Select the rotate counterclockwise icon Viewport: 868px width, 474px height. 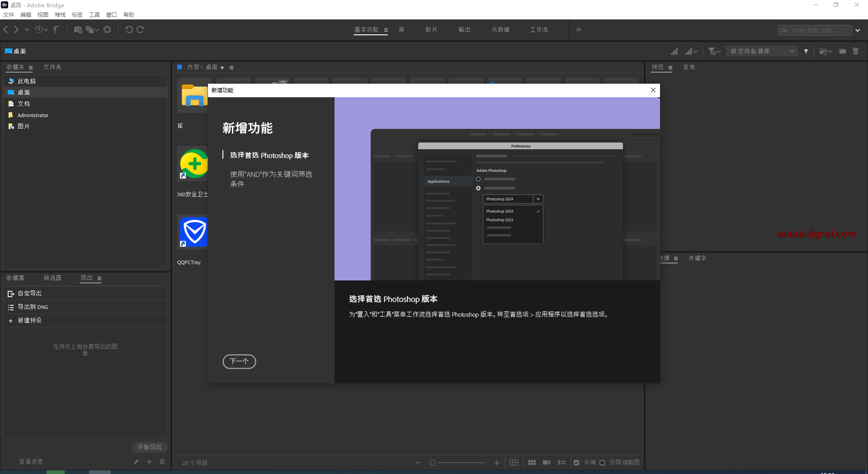pos(129,29)
